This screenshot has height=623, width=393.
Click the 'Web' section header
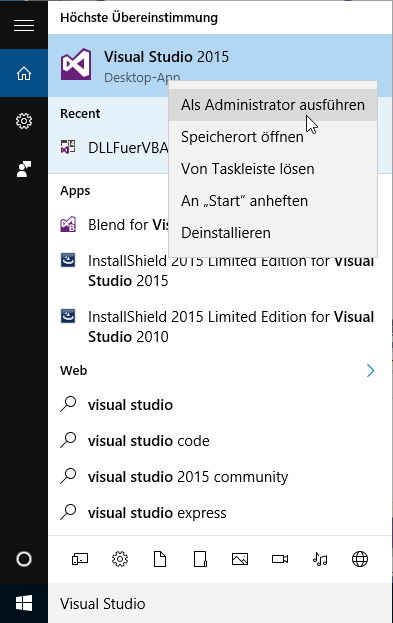[x=74, y=370]
